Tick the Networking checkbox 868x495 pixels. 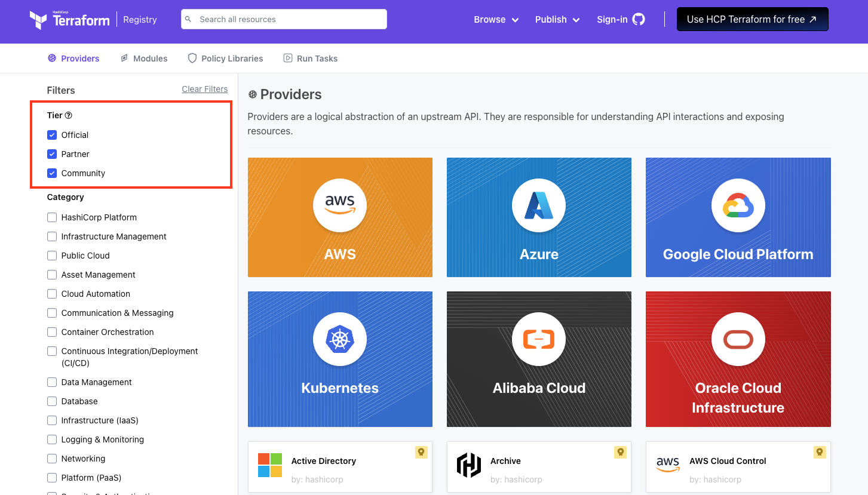tap(52, 459)
